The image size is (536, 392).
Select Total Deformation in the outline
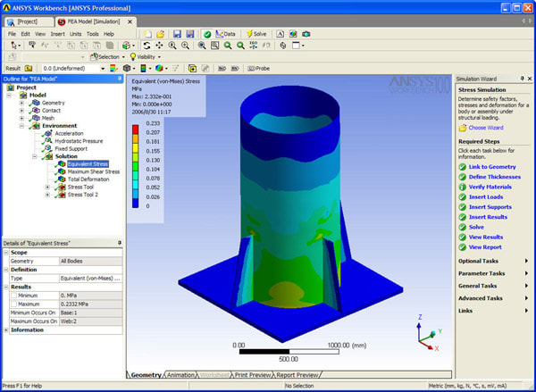(x=88, y=179)
